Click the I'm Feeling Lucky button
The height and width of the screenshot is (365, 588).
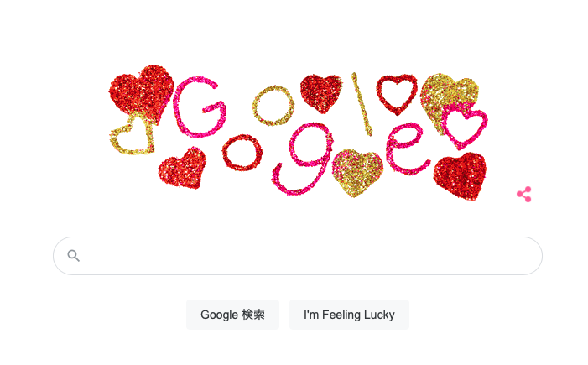[x=349, y=315]
